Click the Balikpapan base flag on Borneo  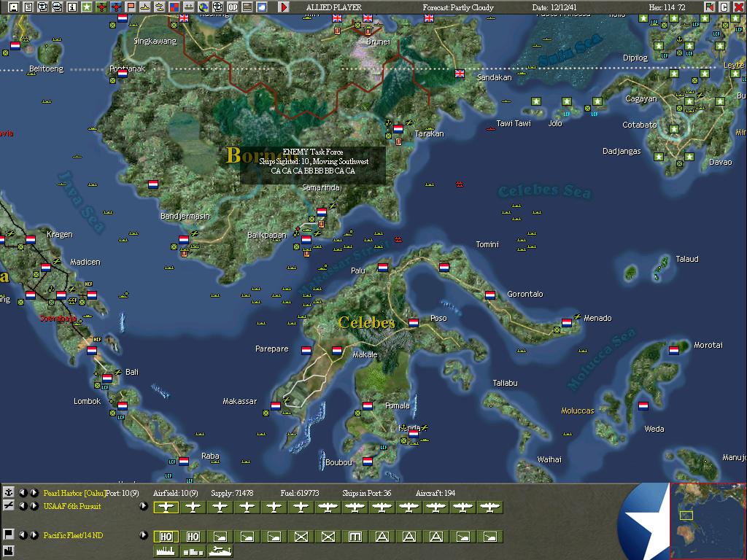pyautogui.click(x=306, y=239)
